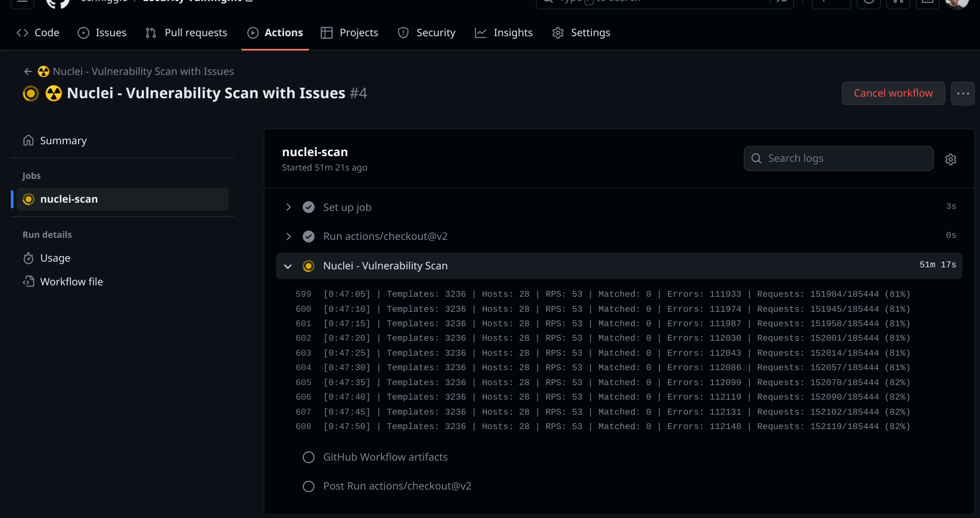Click the back arrow to workflow list
This screenshot has height=518, width=980.
coord(28,71)
